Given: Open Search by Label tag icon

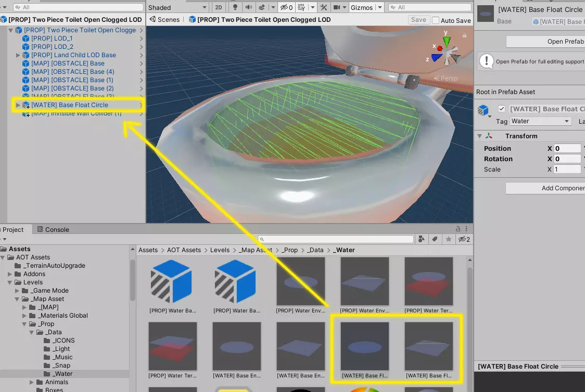Looking at the screenshot, I should pos(435,239).
